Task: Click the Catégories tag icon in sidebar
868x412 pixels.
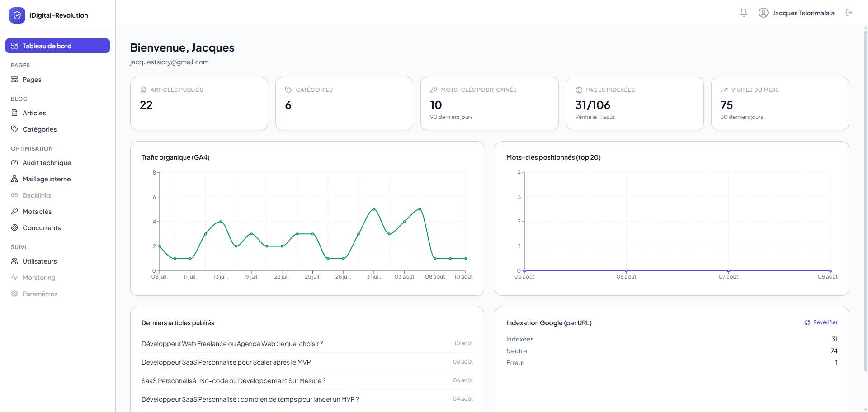Action: [14, 129]
